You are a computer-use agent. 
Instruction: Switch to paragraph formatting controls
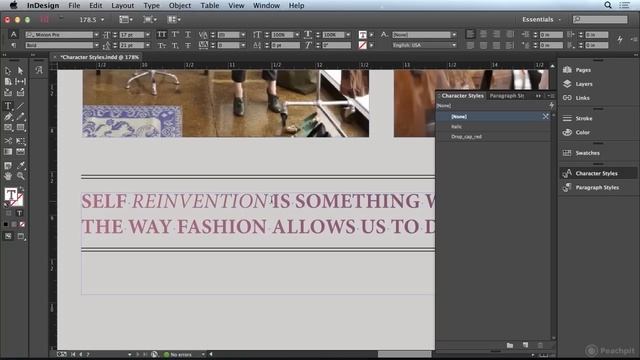13,45
